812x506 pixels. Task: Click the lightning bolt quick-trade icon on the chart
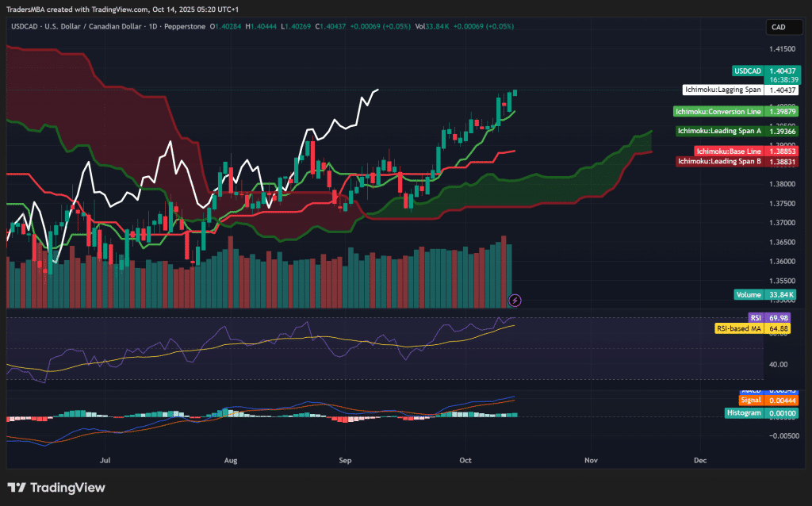(516, 300)
